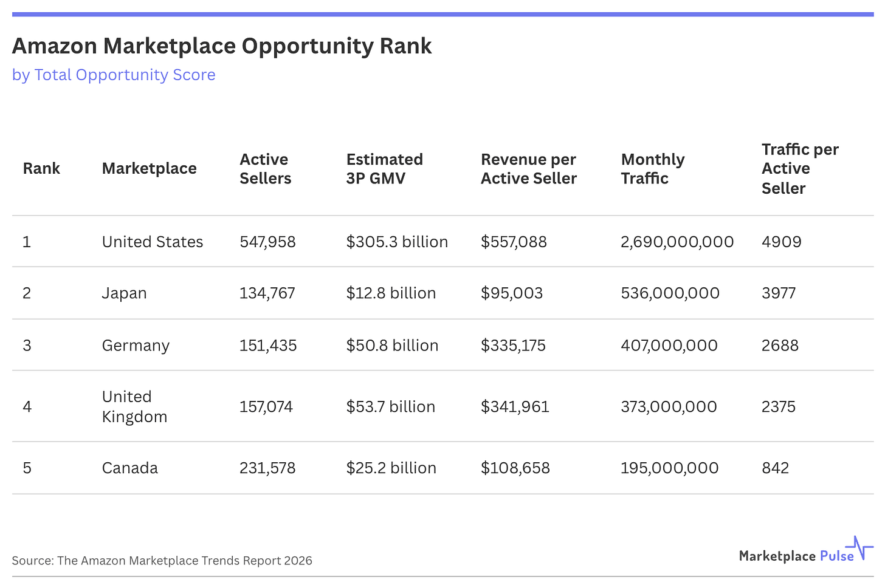The height and width of the screenshot is (588, 885).
Task: Click the 'Canada' marketplace entry
Action: point(129,468)
